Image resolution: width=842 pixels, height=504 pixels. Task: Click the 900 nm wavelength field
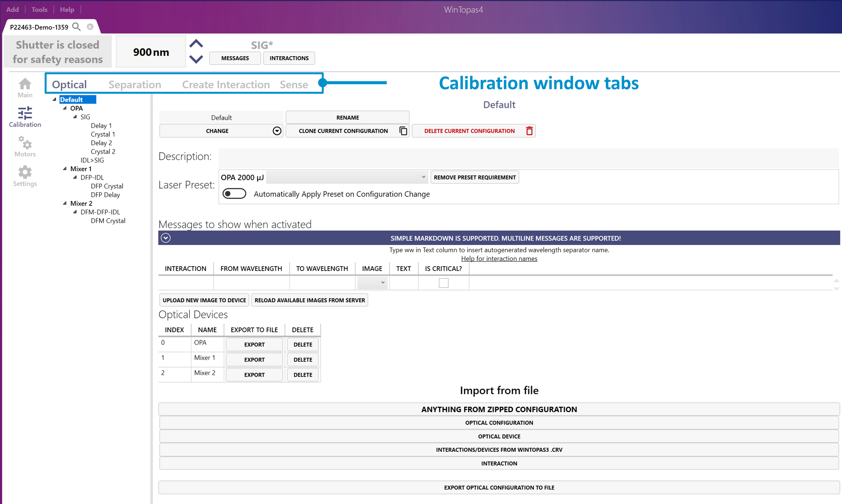coord(151,52)
